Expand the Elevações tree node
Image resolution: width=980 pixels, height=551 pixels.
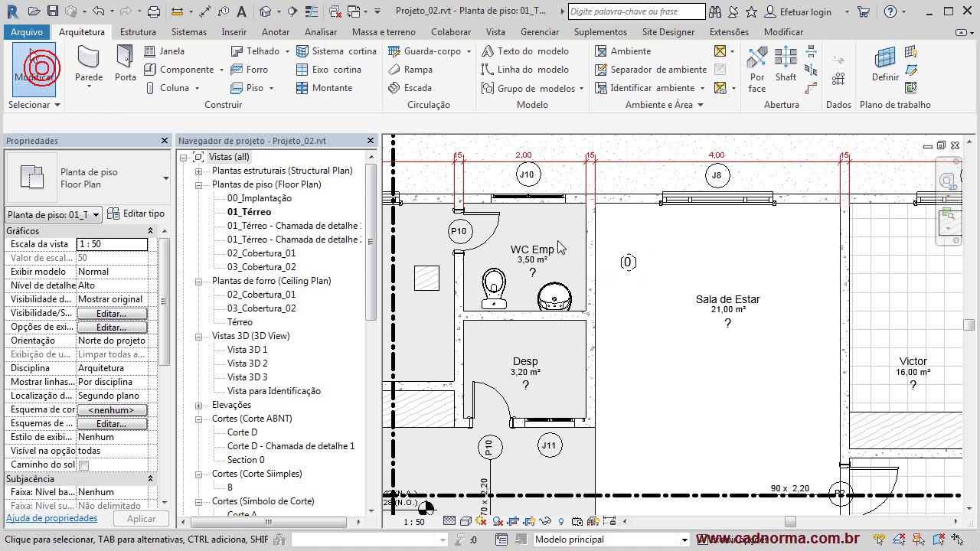point(198,405)
